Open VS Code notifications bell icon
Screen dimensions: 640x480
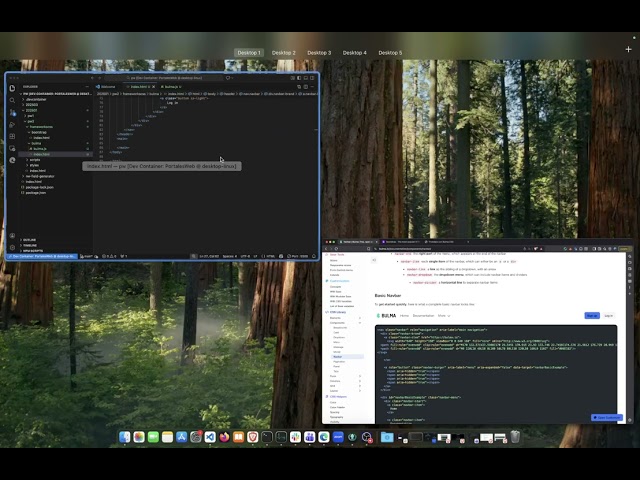[314, 256]
